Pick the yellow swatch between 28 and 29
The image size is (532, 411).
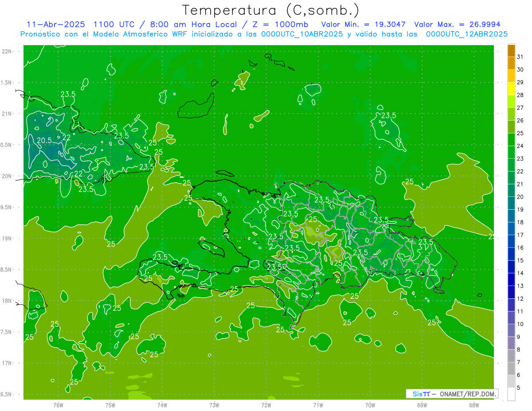point(511,89)
